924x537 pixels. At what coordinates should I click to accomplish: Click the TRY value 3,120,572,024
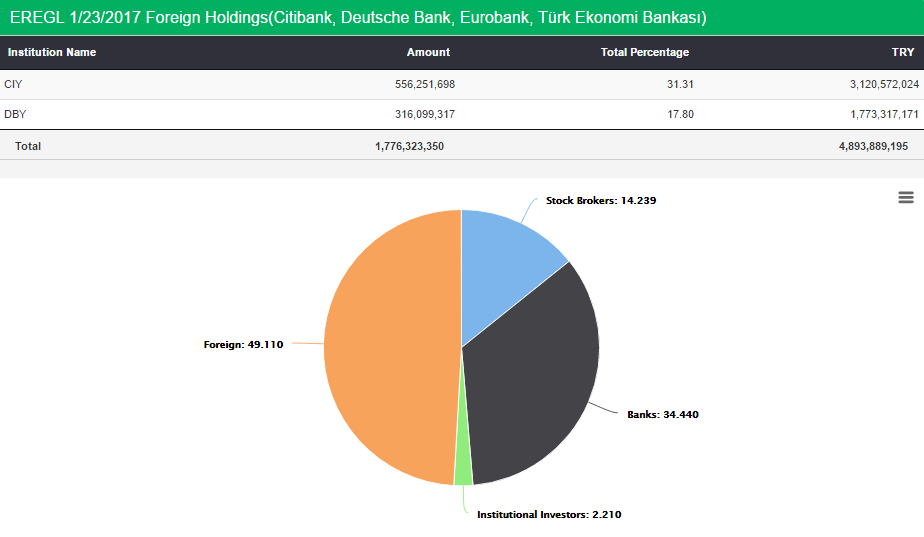[884, 84]
